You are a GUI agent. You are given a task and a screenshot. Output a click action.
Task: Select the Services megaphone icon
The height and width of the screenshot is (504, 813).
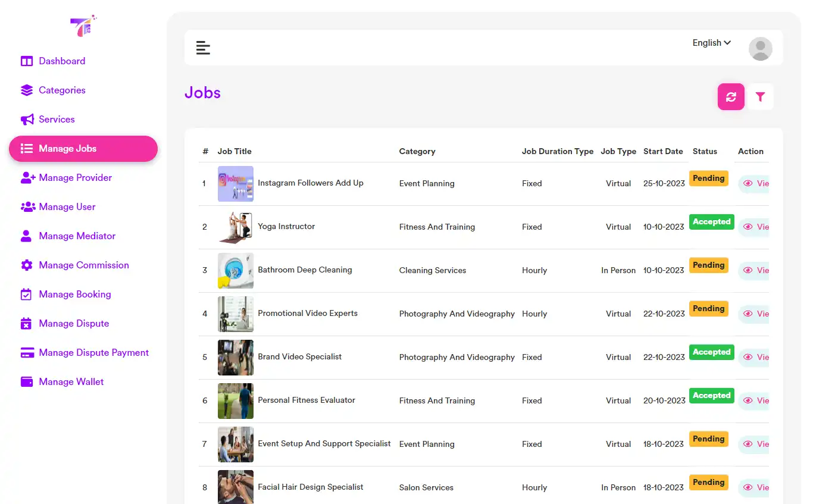[27, 119]
